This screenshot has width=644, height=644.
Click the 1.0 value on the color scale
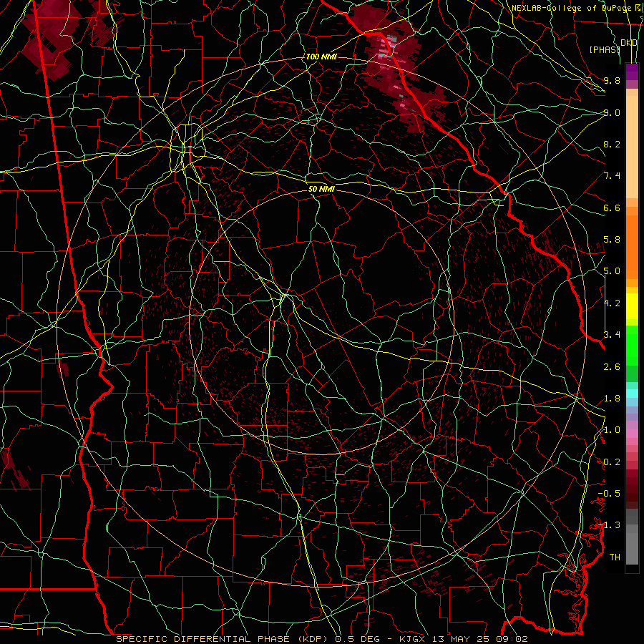click(612, 430)
